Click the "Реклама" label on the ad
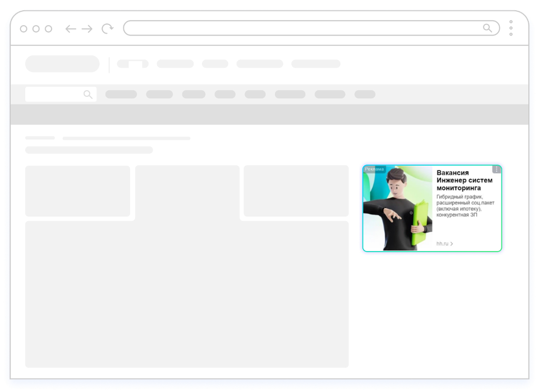 pos(374,169)
